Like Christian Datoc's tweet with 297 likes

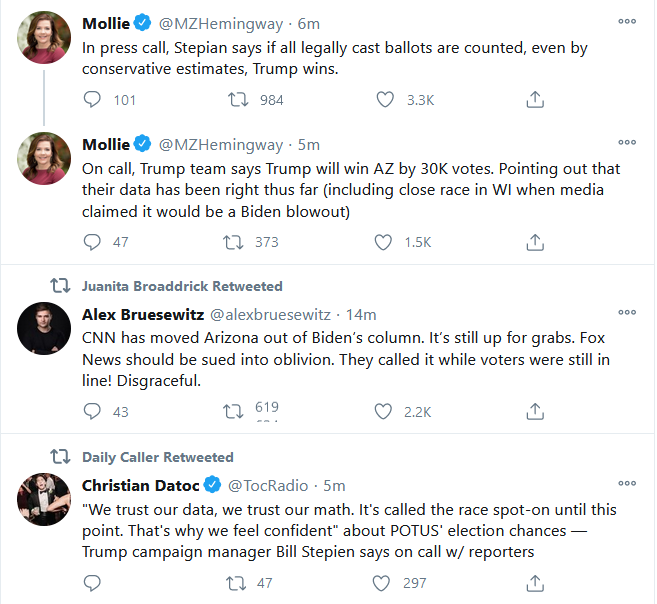click(x=384, y=581)
